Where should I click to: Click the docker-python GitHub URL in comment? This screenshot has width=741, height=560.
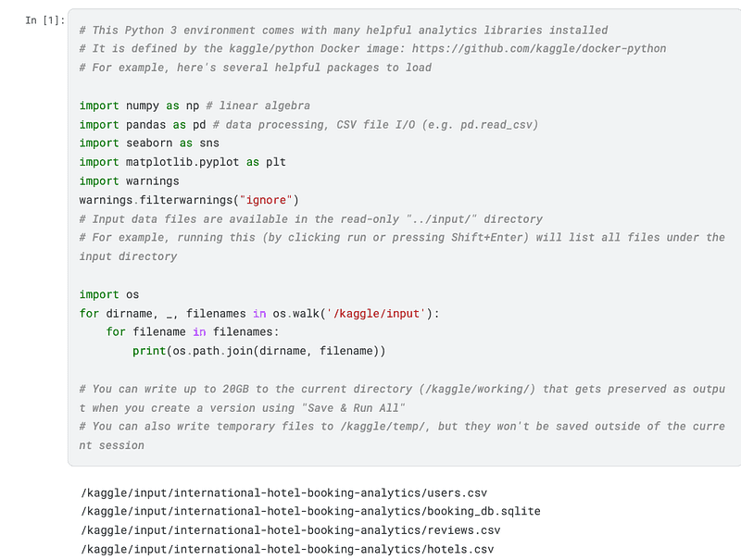pyautogui.click(x=539, y=49)
